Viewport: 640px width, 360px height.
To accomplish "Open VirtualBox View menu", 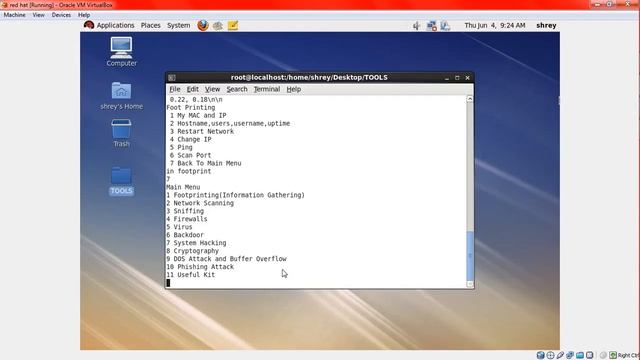I will 38,15.
